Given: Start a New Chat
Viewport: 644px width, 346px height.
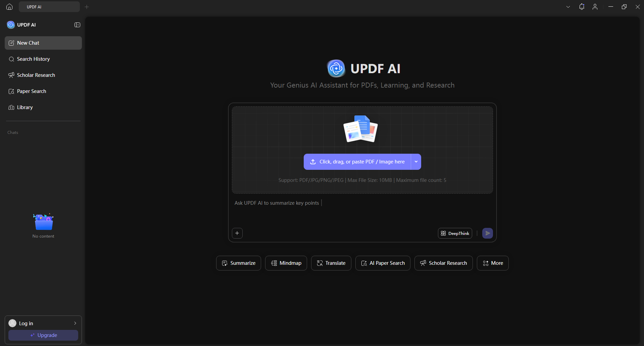Looking at the screenshot, I should tap(43, 43).
